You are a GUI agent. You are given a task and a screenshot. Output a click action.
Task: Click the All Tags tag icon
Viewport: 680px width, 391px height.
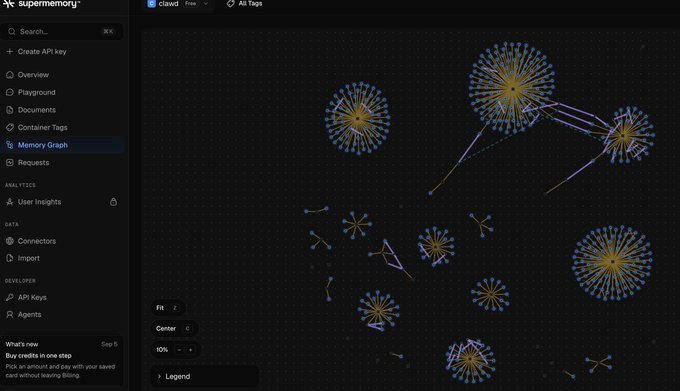[x=230, y=3]
